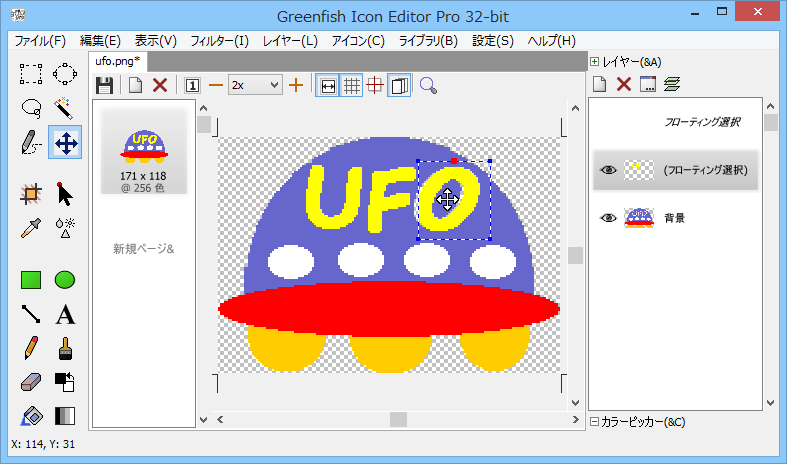Toggle visibility of フローティング選択 layer
787x464 pixels.
tap(608, 170)
